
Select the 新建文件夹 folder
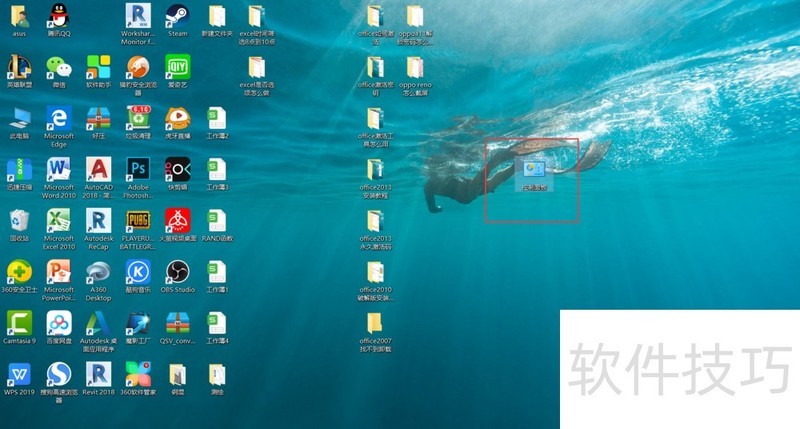coord(217,16)
